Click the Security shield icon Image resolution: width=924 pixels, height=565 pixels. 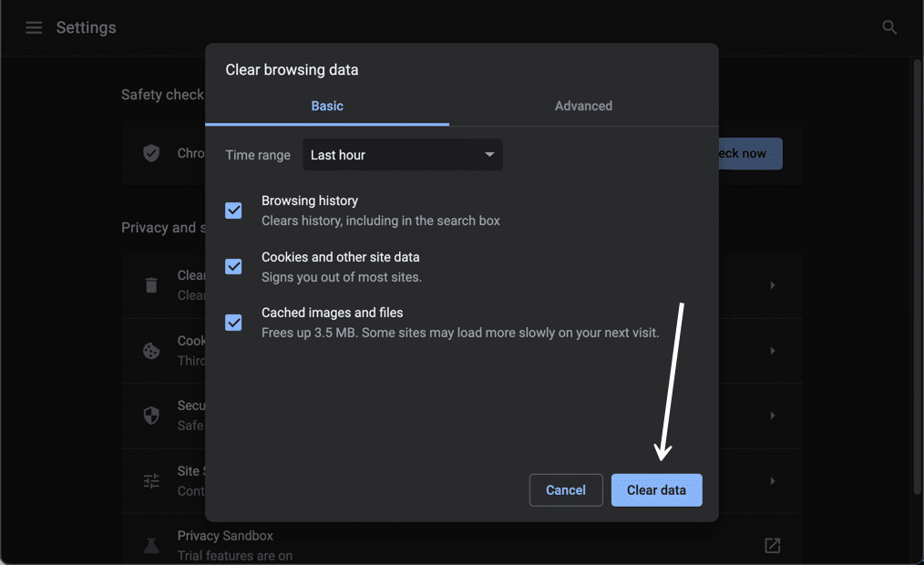point(150,416)
